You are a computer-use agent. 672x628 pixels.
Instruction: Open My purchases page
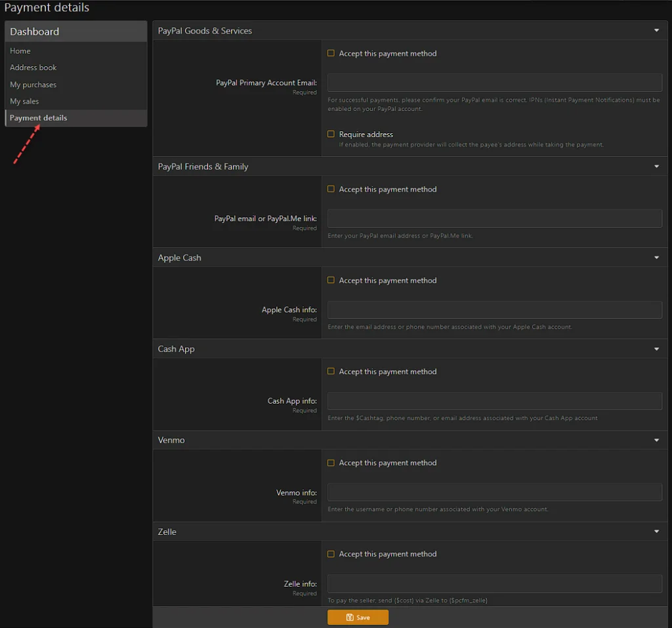33,85
